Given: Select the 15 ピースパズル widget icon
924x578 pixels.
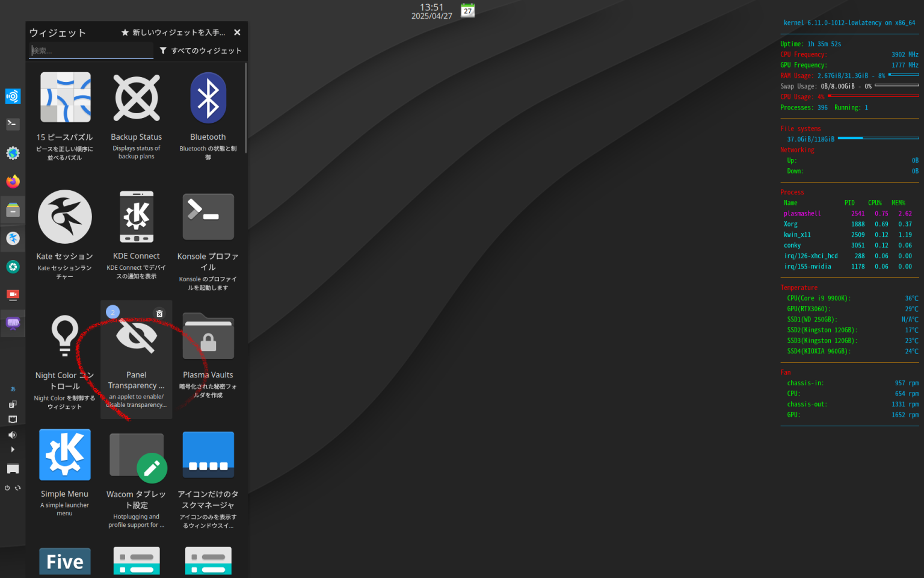Looking at the screenshot, I should point(65,98).
